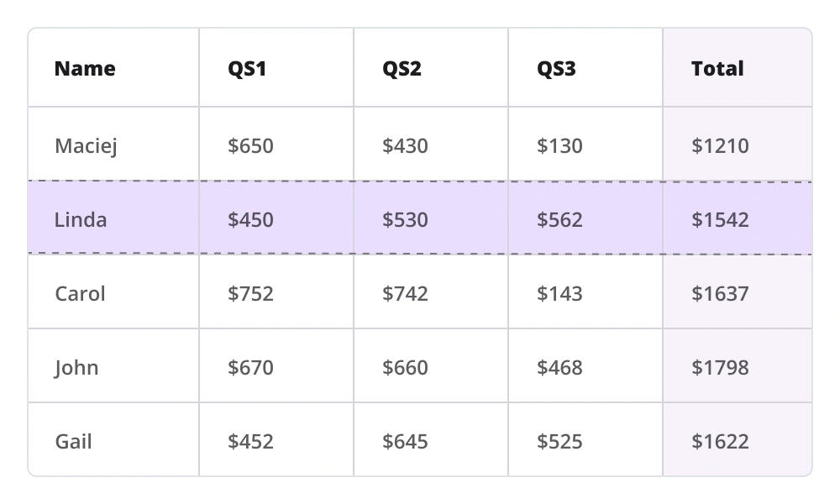Select the Gail name cell
This screenshot has width=840, height=504.
73,442
